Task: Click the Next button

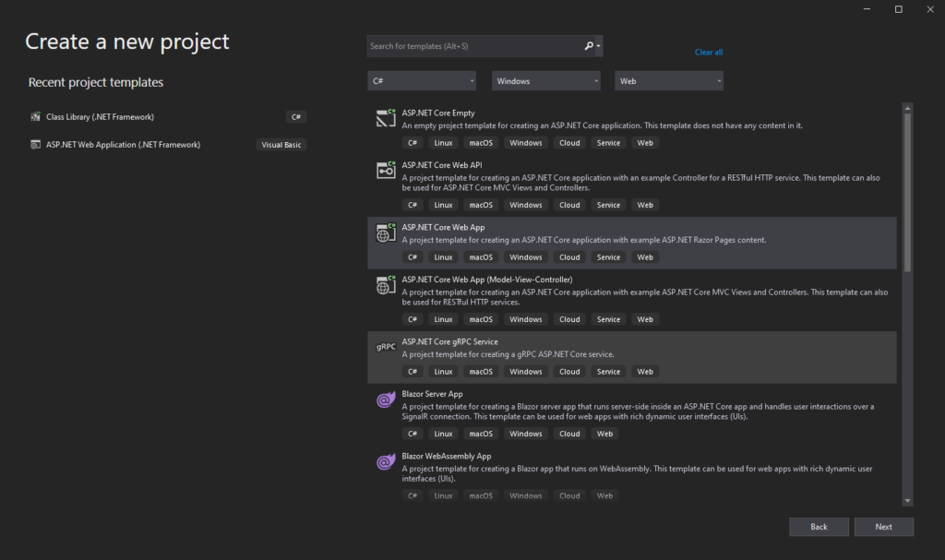Action: pos(883,527)
